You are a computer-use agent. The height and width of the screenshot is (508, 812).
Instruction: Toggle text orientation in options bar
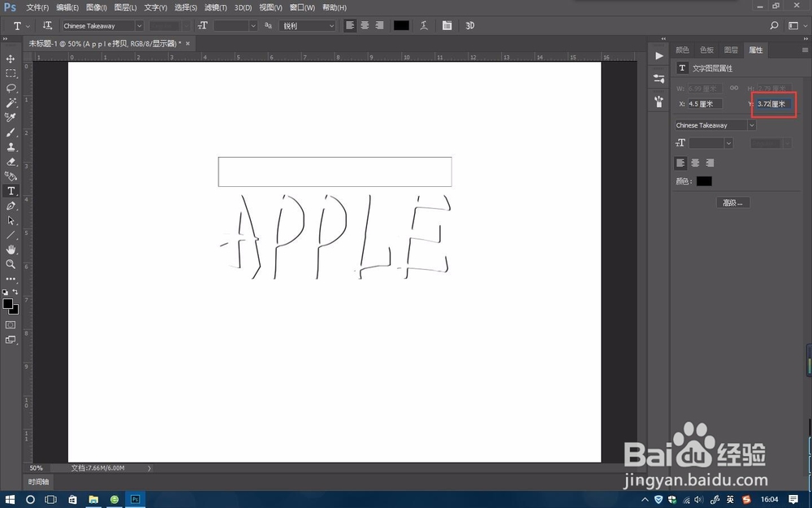tap(47, 25)
